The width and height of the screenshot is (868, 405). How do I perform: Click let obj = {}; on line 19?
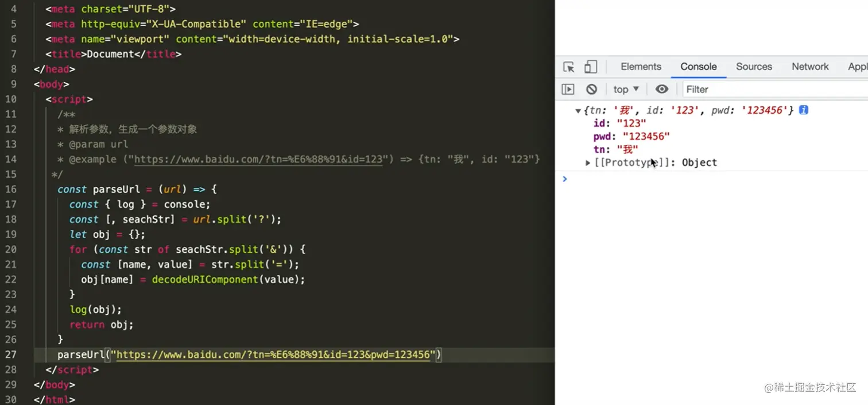(x=107, y=234)
